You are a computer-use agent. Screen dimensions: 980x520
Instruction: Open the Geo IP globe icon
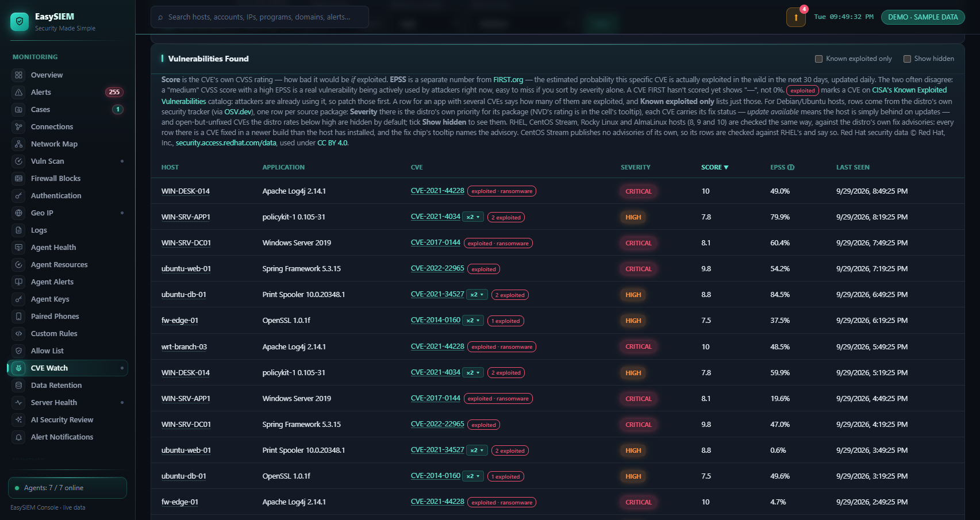click(19, 213)
